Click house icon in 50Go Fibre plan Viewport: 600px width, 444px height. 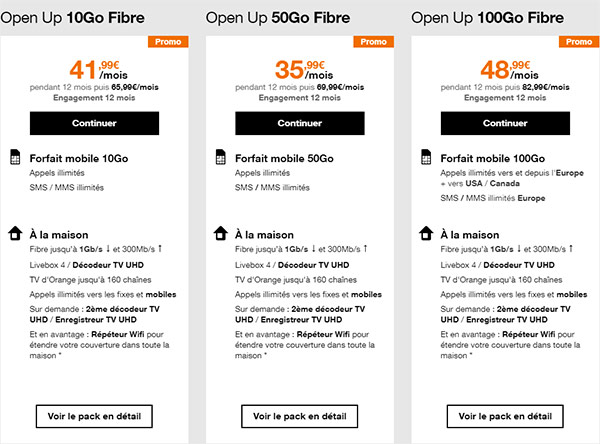click(220, 233)
